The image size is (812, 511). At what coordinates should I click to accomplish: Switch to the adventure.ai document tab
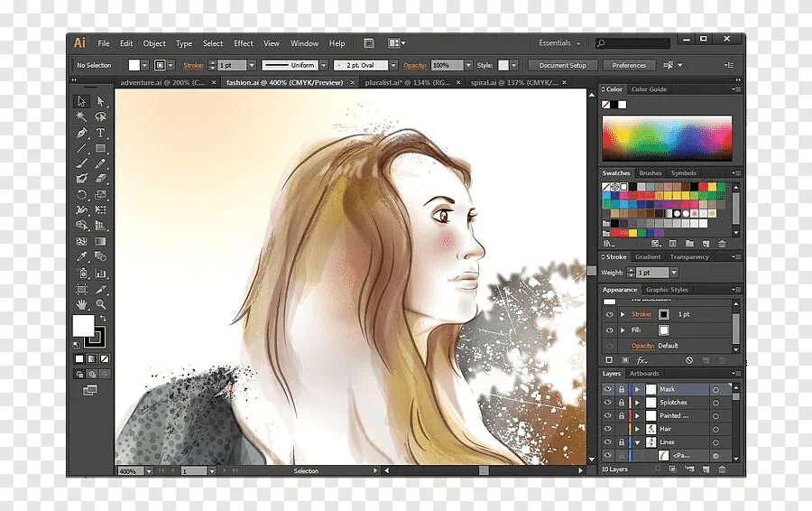[x=162, y=82]
